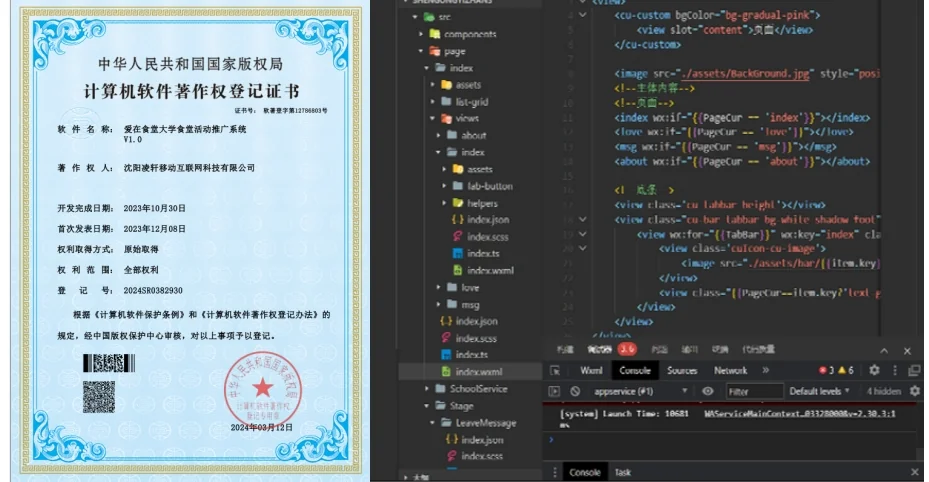Select the drawer Console tab beside Task
This screenshot has height=482, width=929.
pyautogui.click(x=585, y=472)
